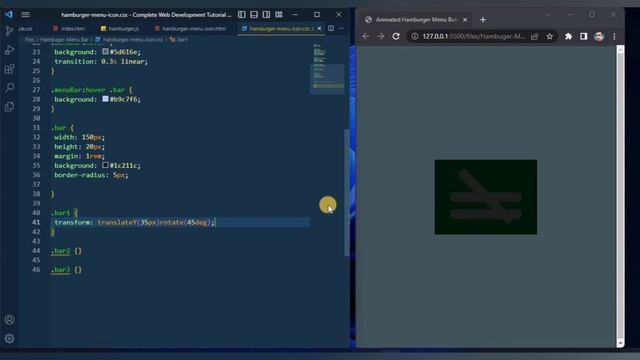Click the '.bar3 {}' rule line
Image resolution: width=640 pixels, height=360 pixels.
tap(66, 270)
